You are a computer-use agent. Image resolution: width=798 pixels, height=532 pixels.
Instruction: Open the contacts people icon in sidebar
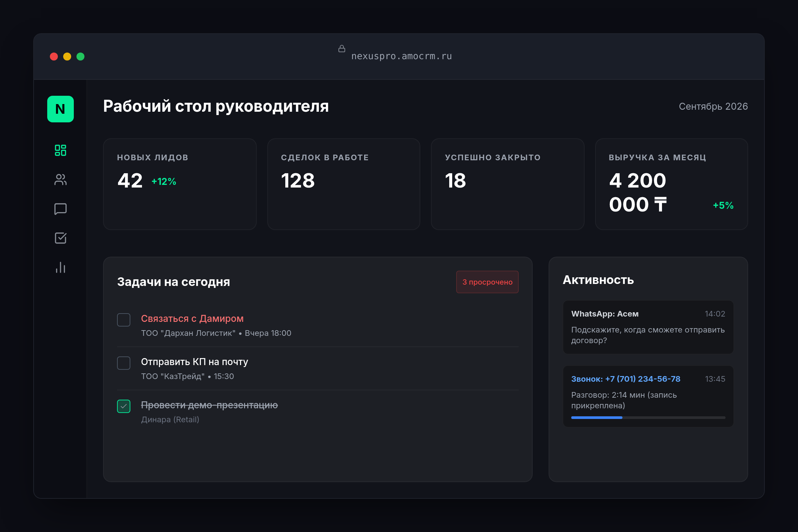pyautogui.click(x=61, y=180)
